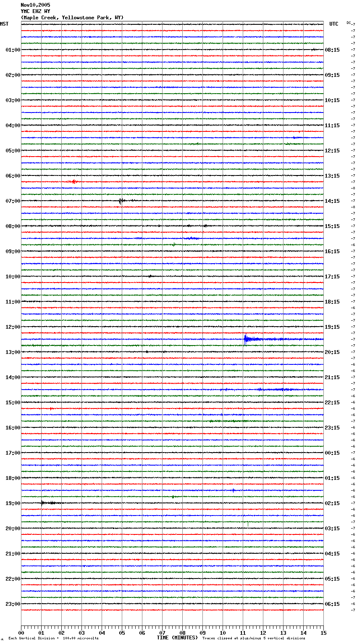Click the 00:15 UTC label
357x644 pixels.
[x=332, y=453]
